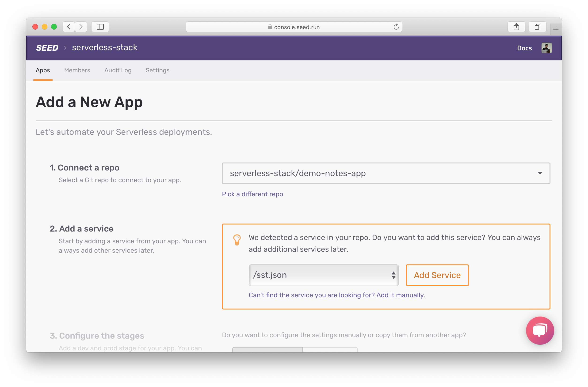Open the Audit Log tab
This screenshot has width=588, height=387.
(x=118, y=70)
